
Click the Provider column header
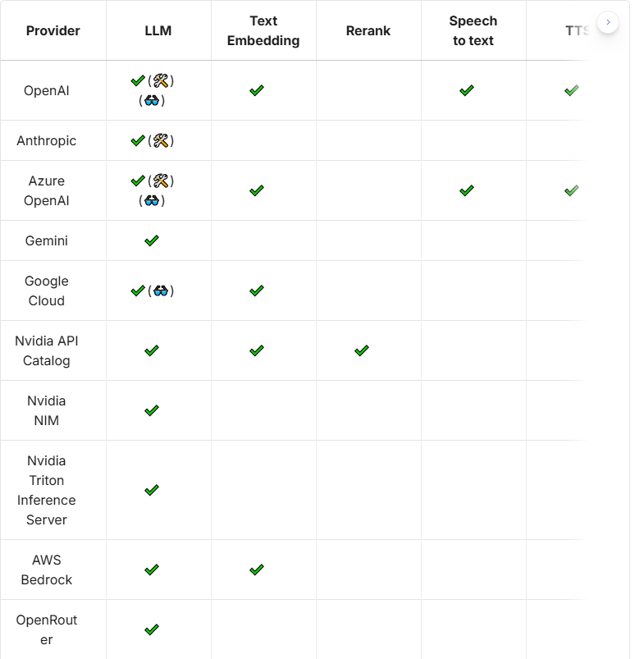coord(53,31)
